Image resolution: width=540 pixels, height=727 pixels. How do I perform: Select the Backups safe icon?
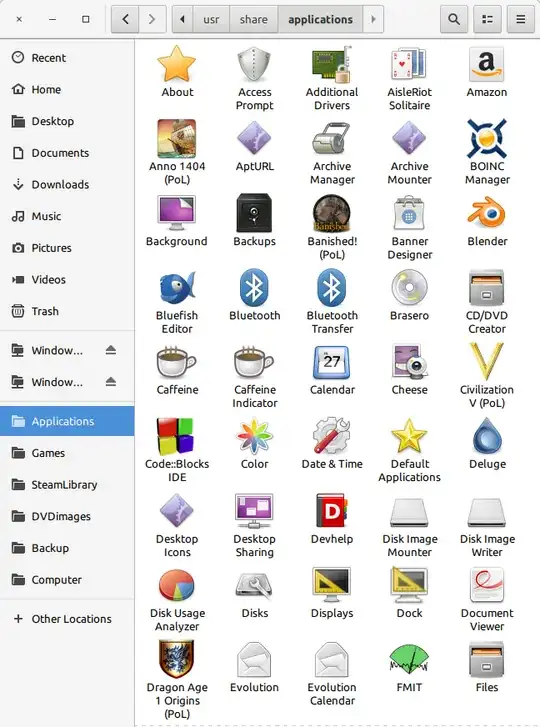[254, 213]
